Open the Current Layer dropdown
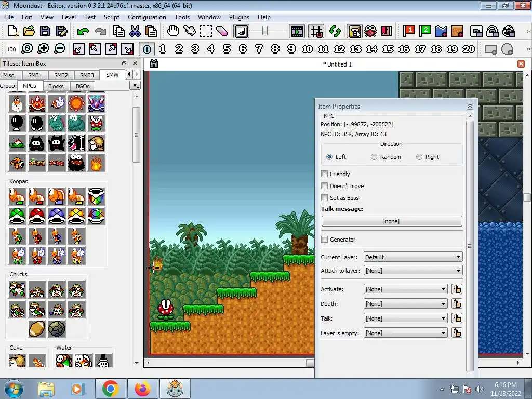This screenshot has height=399, width=532. (413, 257)
